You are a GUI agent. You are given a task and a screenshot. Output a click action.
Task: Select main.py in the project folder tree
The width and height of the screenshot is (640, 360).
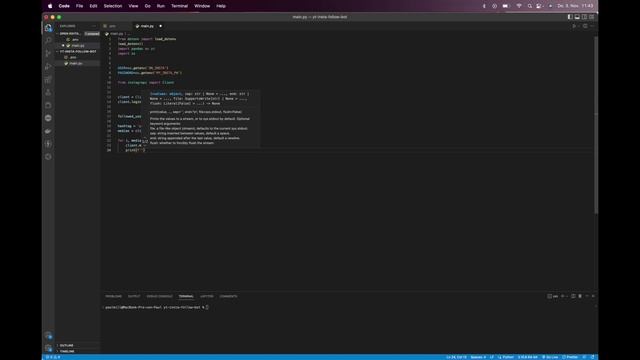pyautogui.click(x=77, y=63)
